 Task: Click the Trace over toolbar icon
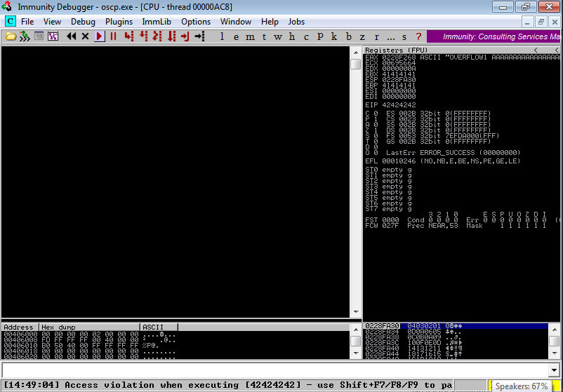[171, 36]
